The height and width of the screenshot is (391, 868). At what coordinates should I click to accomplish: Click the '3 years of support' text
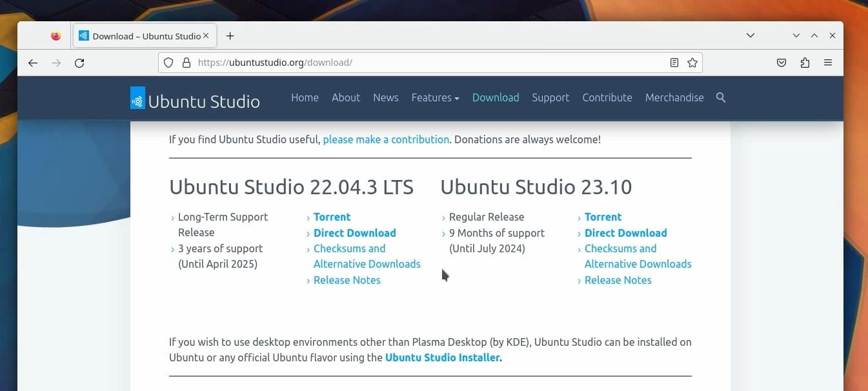coord(220,248)
